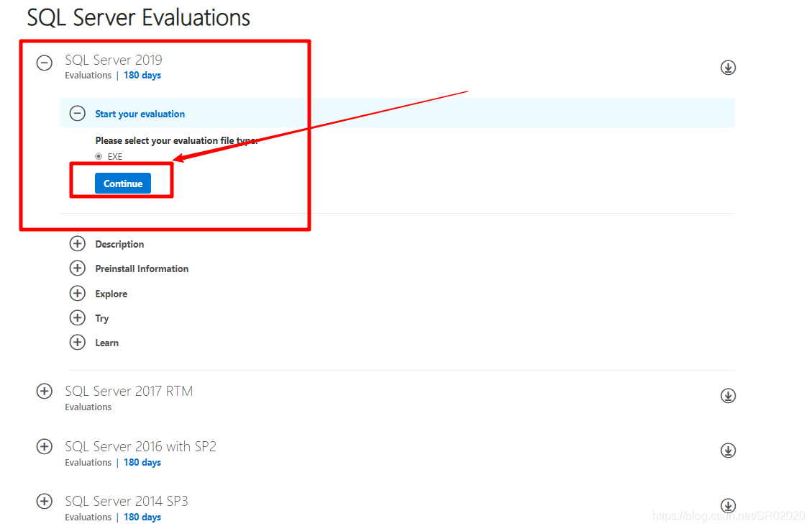The width and height of the screenshot is (812, 529).
Task: Click the SQL Server 2017 RTM title
Action: click(x=129, y=392)
